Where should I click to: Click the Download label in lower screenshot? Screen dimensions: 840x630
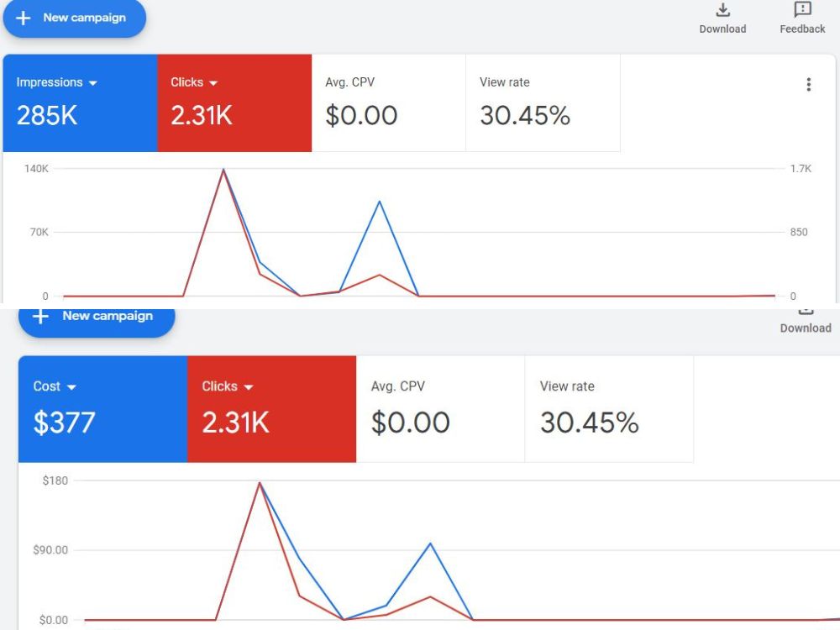click(806, 328)
